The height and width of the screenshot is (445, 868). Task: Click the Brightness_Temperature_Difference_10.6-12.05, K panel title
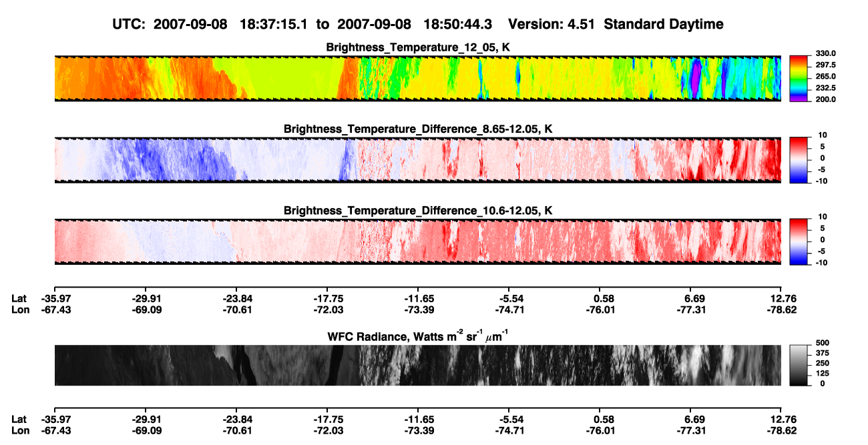[417, 211]
